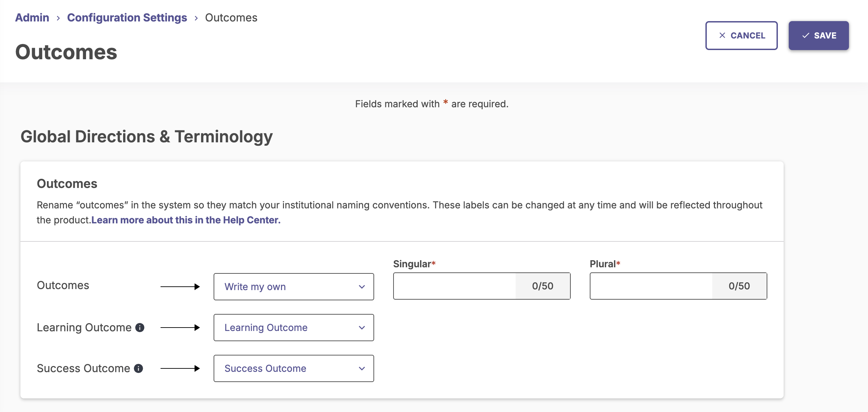This screenshot has width=868, height=412.
Task: Open Configuration Settings breadcrumb
Action: click(127, 17)
